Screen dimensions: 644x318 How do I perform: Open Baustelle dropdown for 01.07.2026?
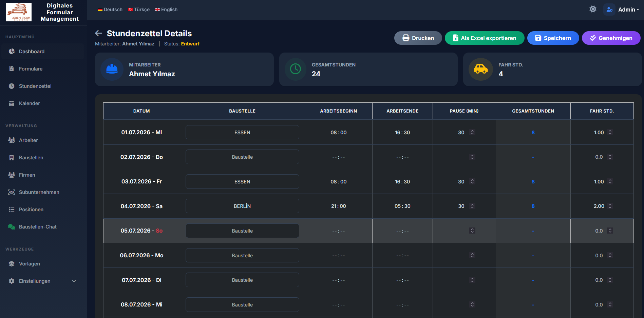coord(242,132)
